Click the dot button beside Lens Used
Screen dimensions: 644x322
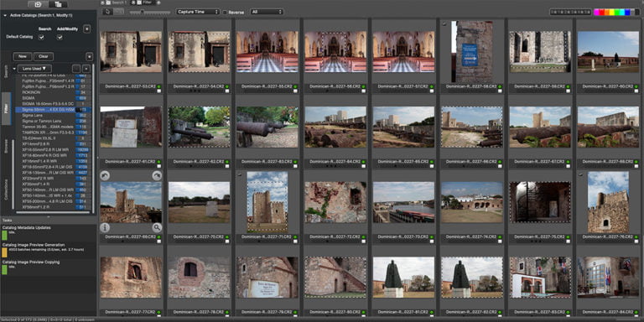click(x=86, y=69)
